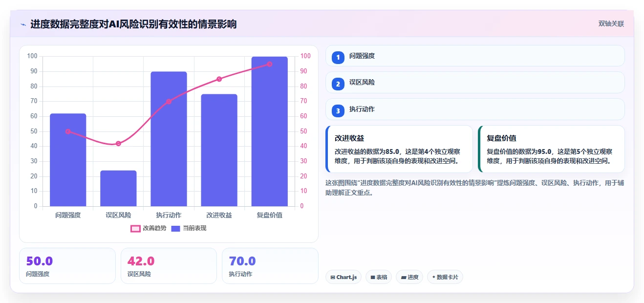644x303 pixels.
Task: Click the trend line point at 误区风险
Action: (118, 143)
